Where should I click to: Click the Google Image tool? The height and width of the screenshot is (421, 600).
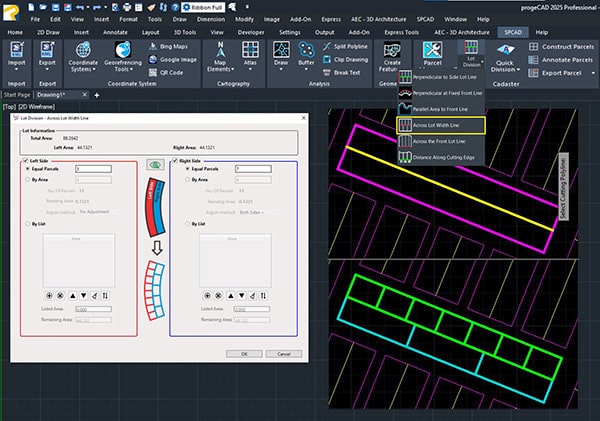pyautogui.click(x=173, y=59)
